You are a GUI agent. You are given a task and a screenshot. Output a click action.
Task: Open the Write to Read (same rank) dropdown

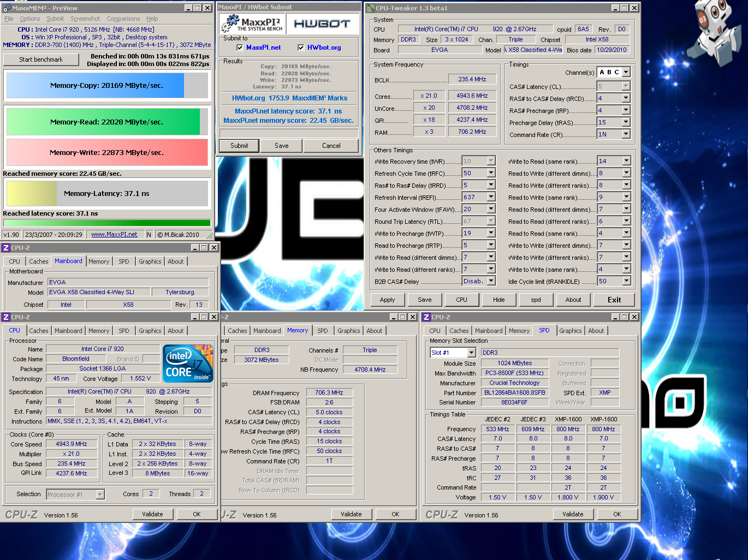[x=626, y=161]
